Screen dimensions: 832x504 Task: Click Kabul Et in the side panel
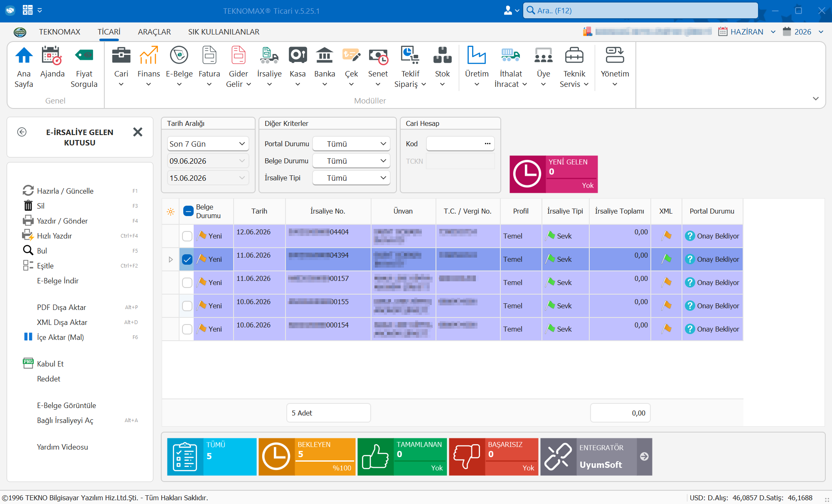tap(50, 364)
